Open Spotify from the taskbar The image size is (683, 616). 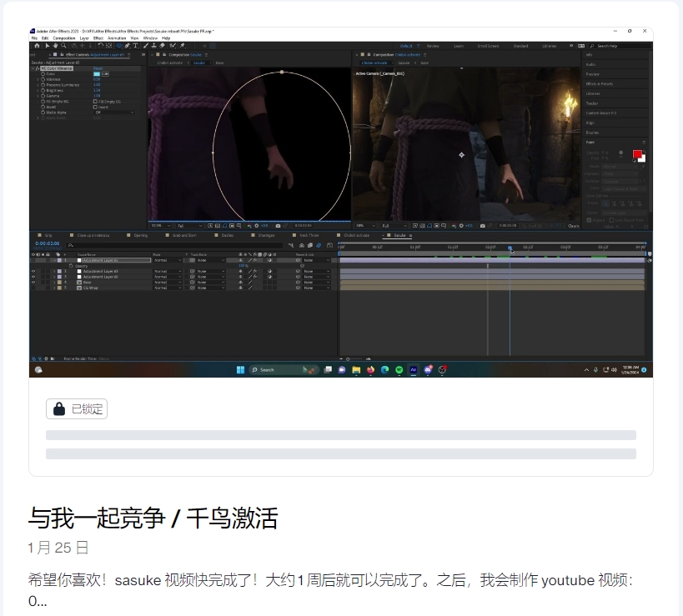pyautogui.click(x=399, y=369)
